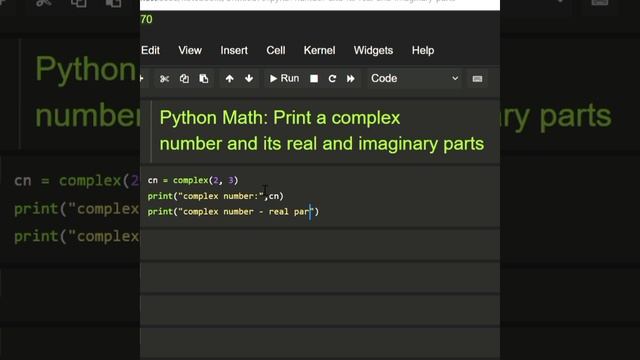The image size is (640, 360).
Task: Move selected cell down arrow
Action: 249,79
